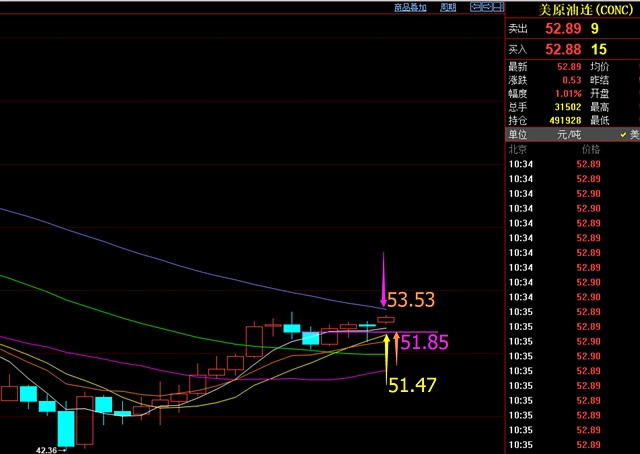Click the 最低 label
The width and height of the screenshot is (640, 454).
tap(600, 120)
